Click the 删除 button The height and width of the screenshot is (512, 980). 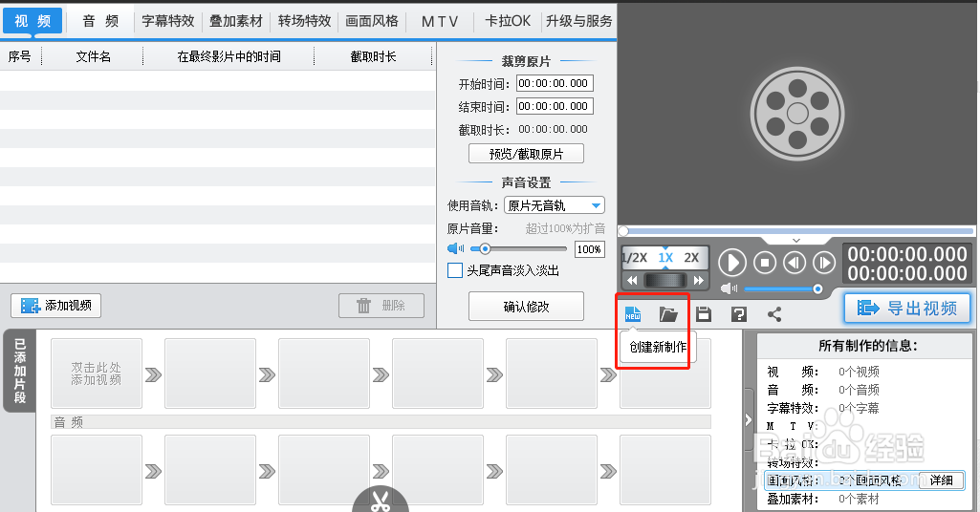381,306
